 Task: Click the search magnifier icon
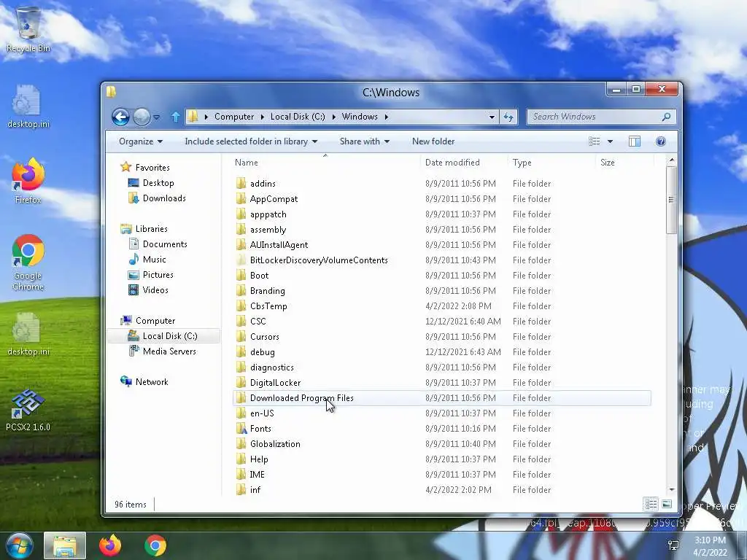tap(666, 117)
